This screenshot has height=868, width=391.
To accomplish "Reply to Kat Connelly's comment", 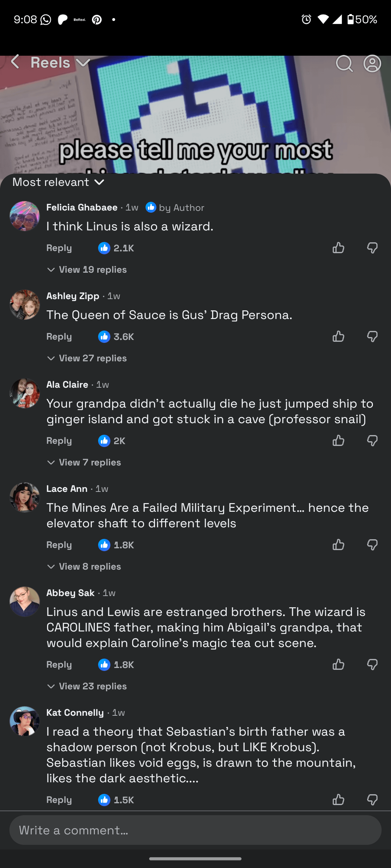I will click(59, 800).
